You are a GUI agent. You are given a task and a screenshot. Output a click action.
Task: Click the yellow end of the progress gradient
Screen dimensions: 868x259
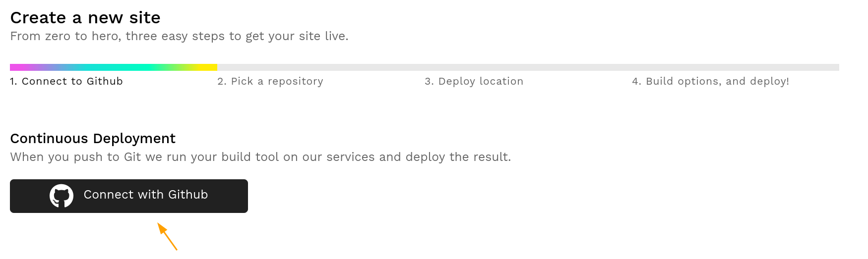tap(211, 67)
